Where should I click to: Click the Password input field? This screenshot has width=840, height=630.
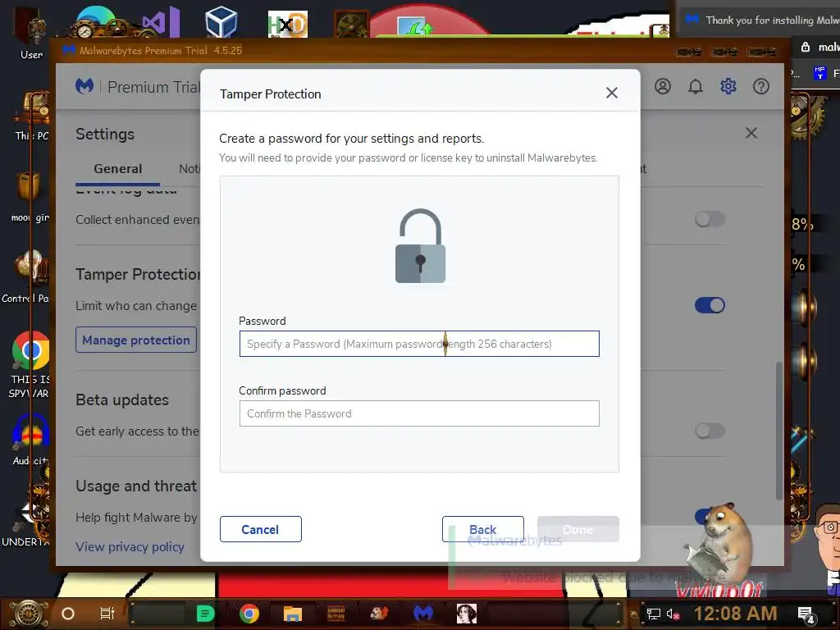coord(419,344)
